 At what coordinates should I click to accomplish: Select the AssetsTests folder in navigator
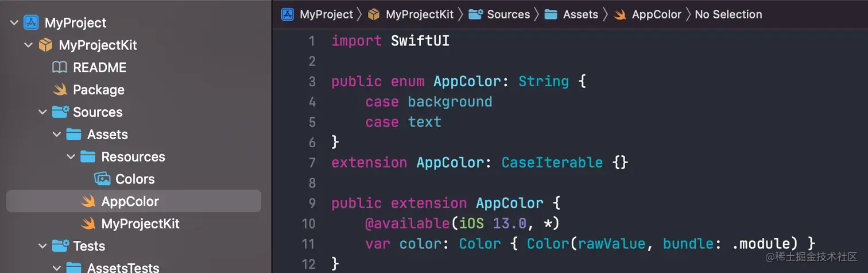123,267
